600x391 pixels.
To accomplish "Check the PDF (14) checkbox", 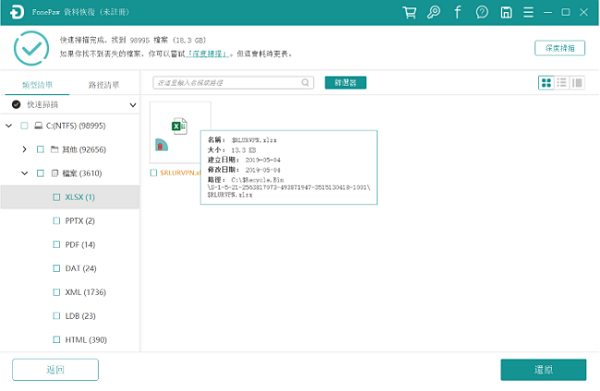I will click(56, 244).
